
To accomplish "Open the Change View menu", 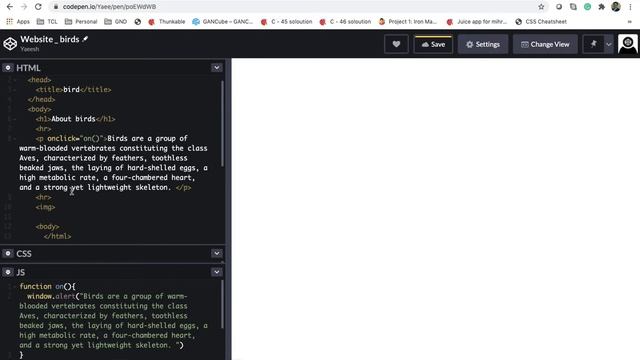I will pos(545,44).
